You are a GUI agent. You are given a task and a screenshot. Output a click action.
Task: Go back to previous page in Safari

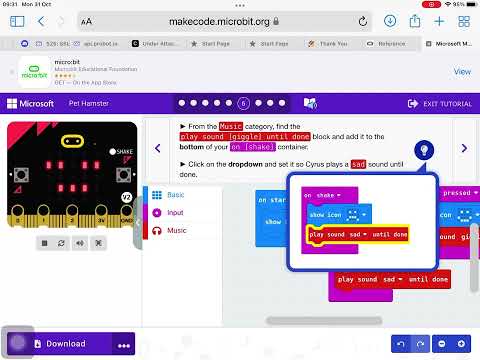pyautogui.click(x=41, y=22)
